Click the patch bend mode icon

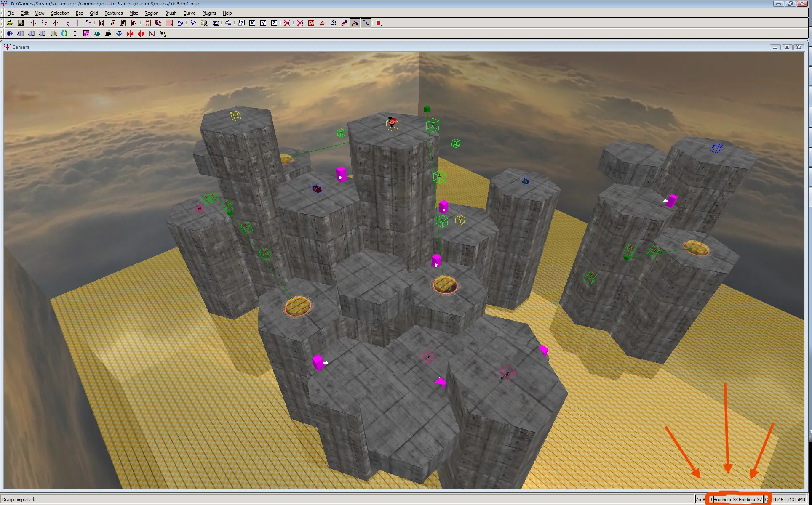pos(333,23)
